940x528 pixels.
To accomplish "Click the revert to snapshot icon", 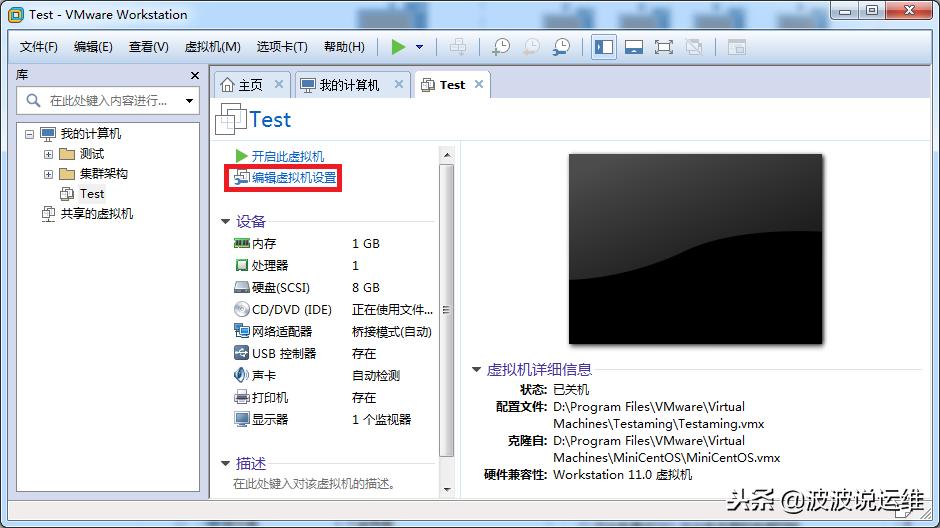I will (x=531, y=47).
